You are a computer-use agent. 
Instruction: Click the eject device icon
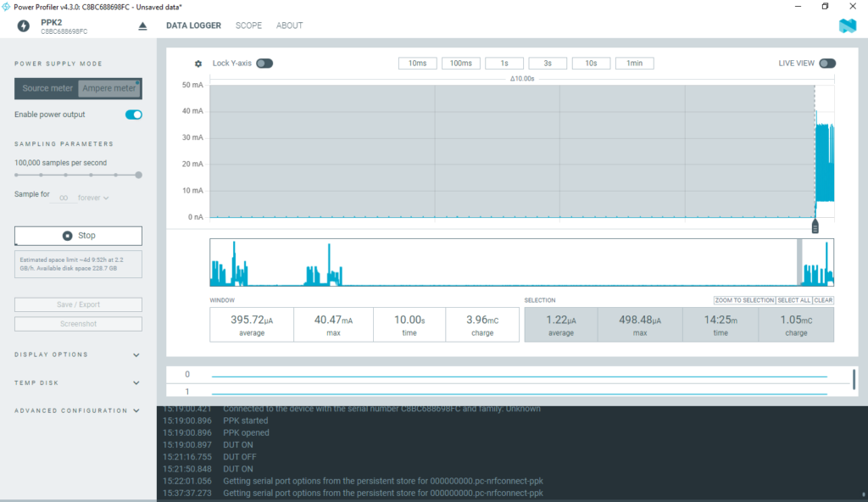(x=142, y=25)
